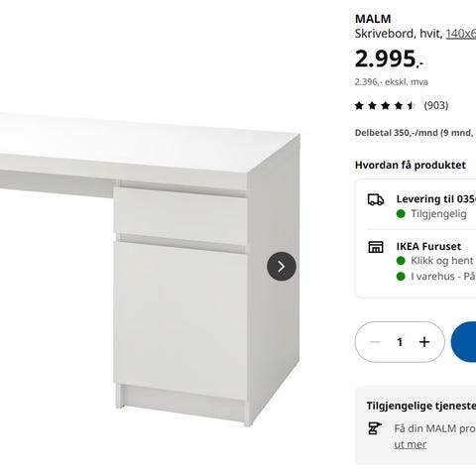This screenshot has width=476, height=476.
Task: Increase quantity with the plus button
Action: [x=424, y=342]
